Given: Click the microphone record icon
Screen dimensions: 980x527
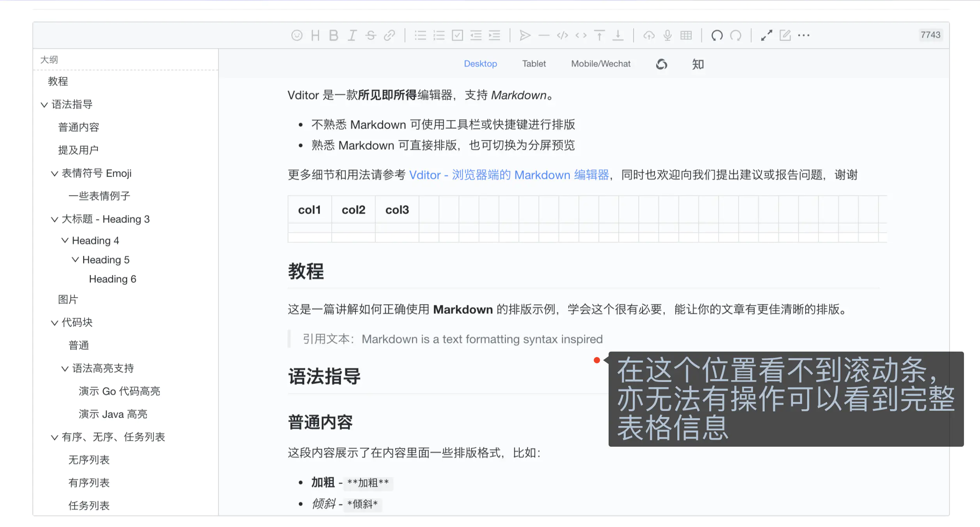Looking at the screenshot, I should pyautogui.click(x=668, y=35).
